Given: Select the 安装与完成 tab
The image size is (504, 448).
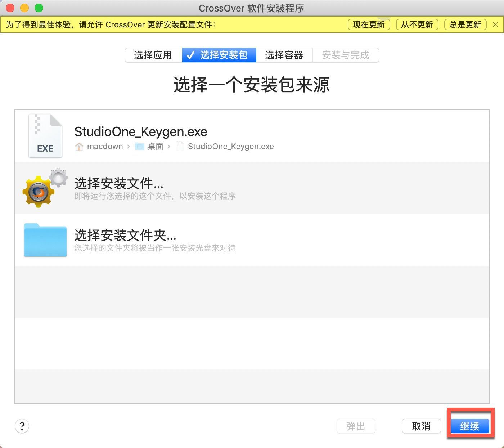Looking at the screenshot, I should tap(346, 55).
